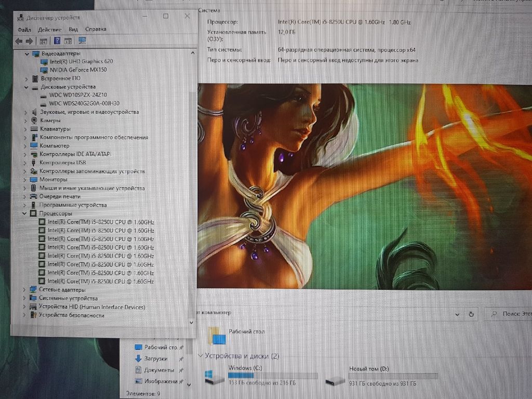Select Рабочий стол in Explorer sidebar
Image resolution: width=532 pixels, height=399 pixels.
[156, 348]
